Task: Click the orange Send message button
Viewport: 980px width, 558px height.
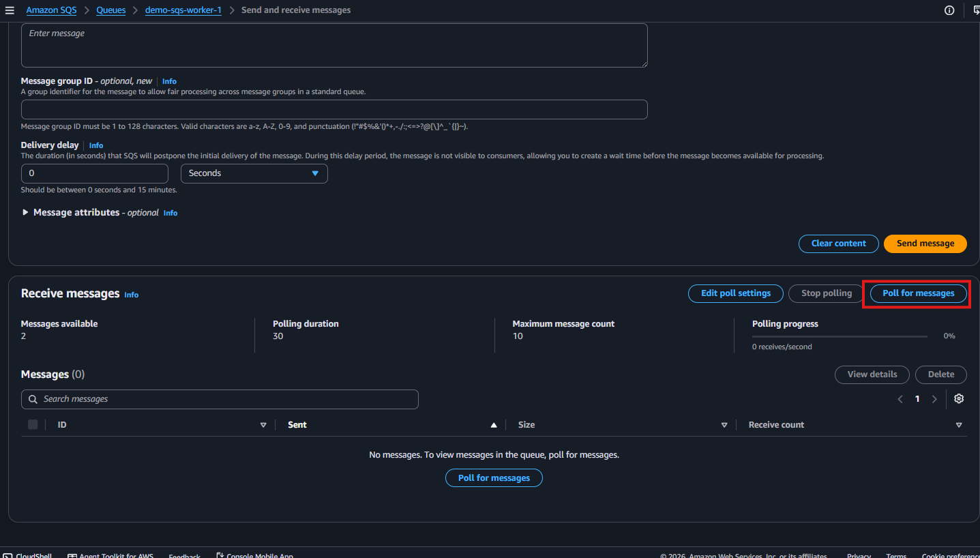Action: 925,244
